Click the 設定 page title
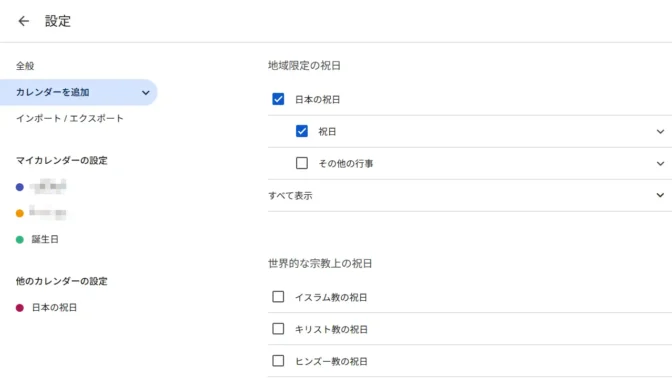Viewport: 672px width, 378px height. [58, 21]
